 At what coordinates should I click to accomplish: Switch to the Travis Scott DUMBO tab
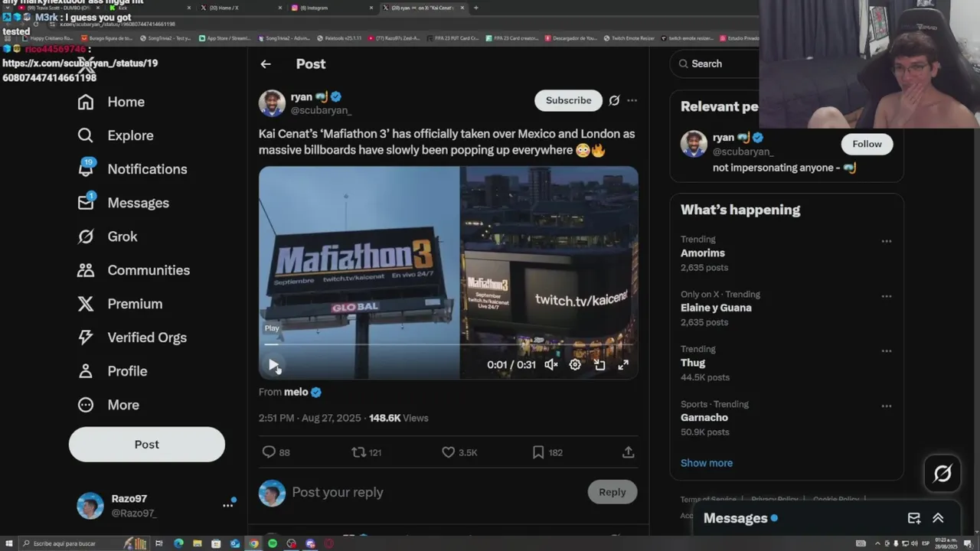click(x=57, y=8)
